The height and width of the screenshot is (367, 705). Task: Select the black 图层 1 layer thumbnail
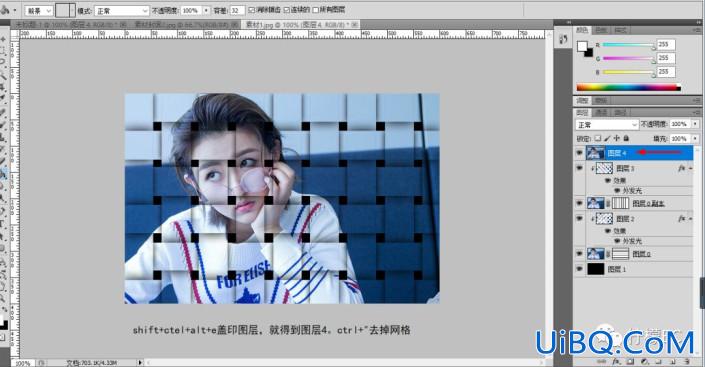click(595, 269)
